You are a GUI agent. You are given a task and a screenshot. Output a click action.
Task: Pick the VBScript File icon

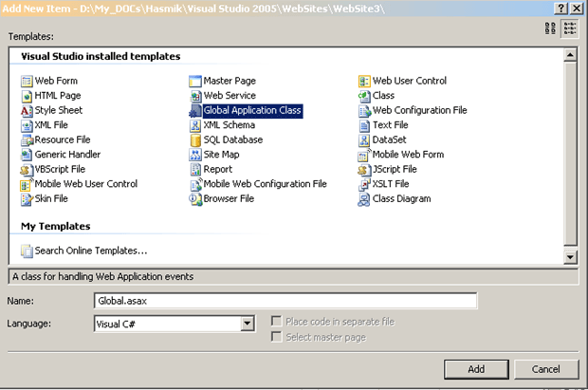(27, 170)
